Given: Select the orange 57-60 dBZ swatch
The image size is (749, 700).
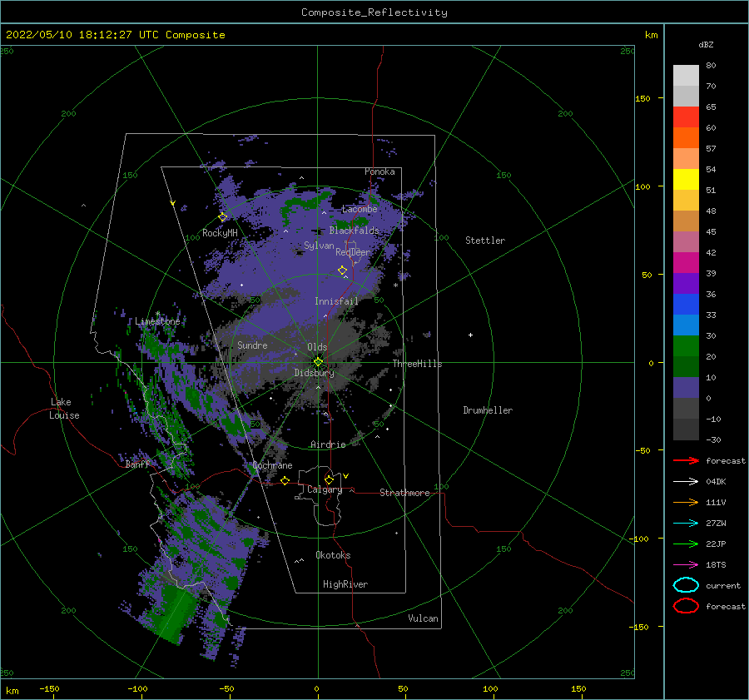Looking at the screenshot, I should pyautogui.click(x=686, y=138).
